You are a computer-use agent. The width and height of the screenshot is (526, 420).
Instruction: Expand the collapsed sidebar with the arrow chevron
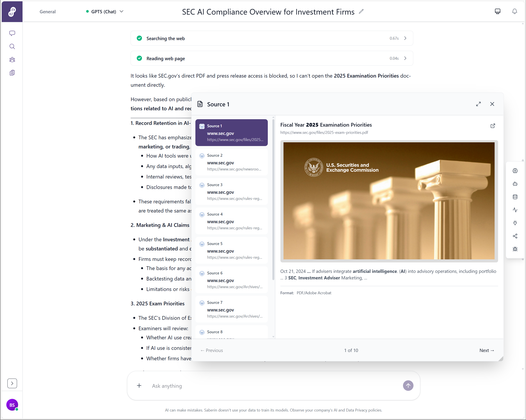click(12, 383)
